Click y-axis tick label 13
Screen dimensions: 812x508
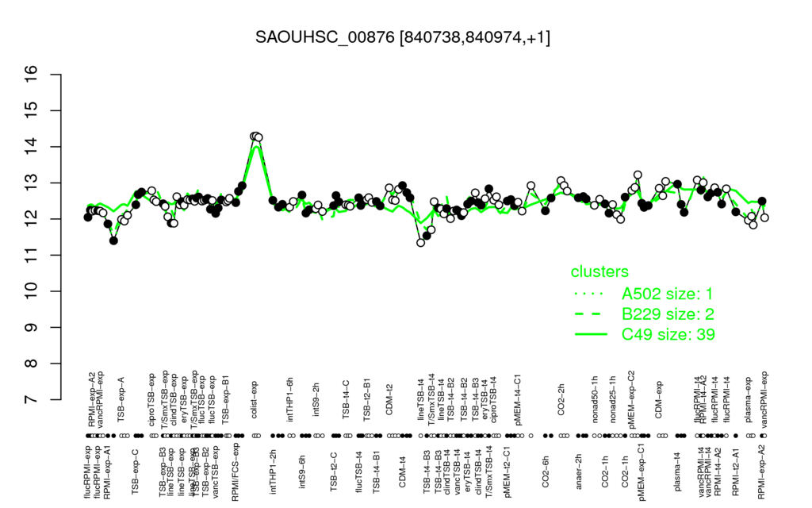(x=32, y=183)
